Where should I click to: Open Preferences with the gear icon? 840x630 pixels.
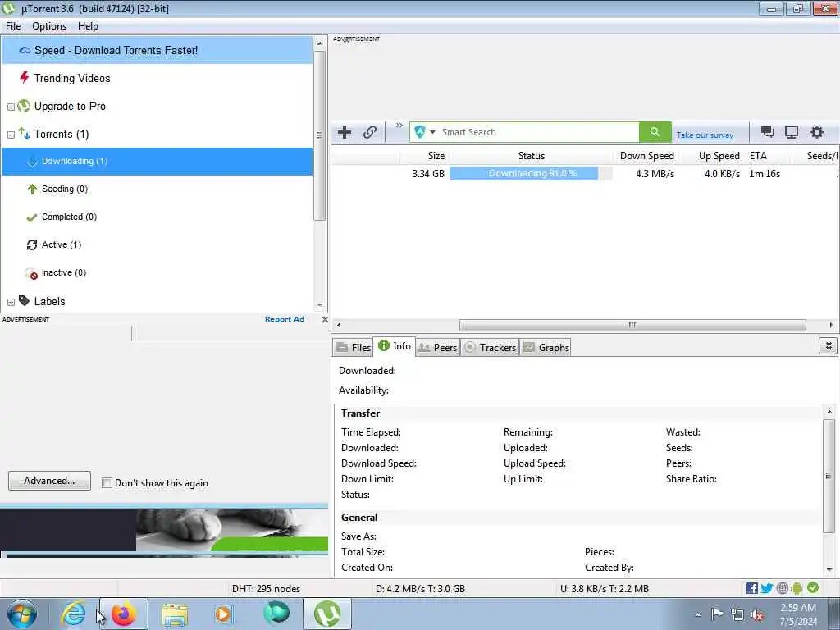[x=816, y=132]
